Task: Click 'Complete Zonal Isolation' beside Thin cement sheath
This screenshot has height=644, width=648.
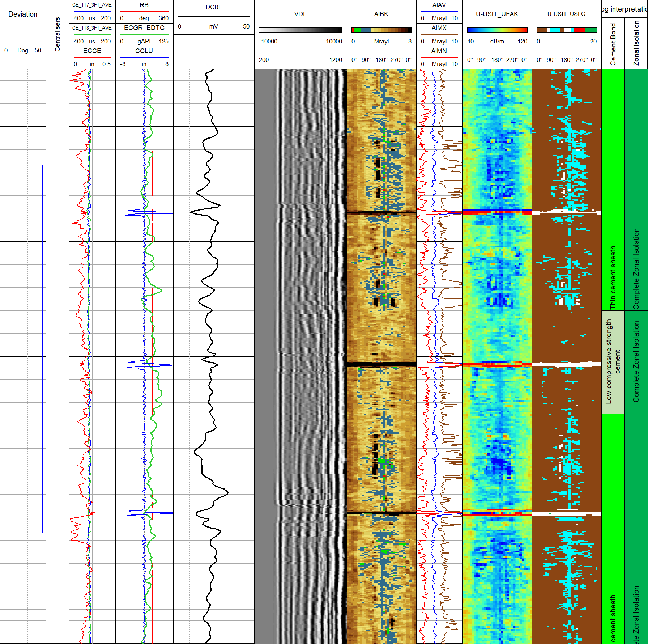Action: (636, 269)
